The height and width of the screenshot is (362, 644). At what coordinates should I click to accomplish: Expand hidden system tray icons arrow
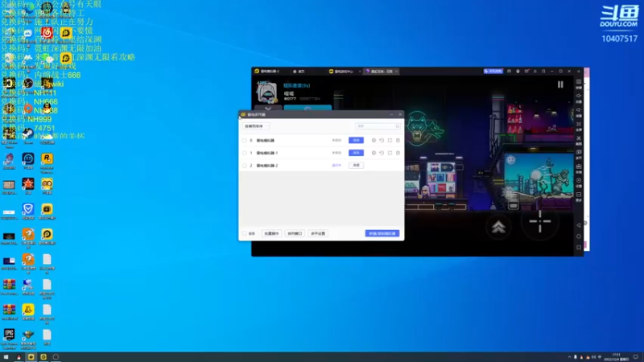pyautogui.click(x=569, y=357)
